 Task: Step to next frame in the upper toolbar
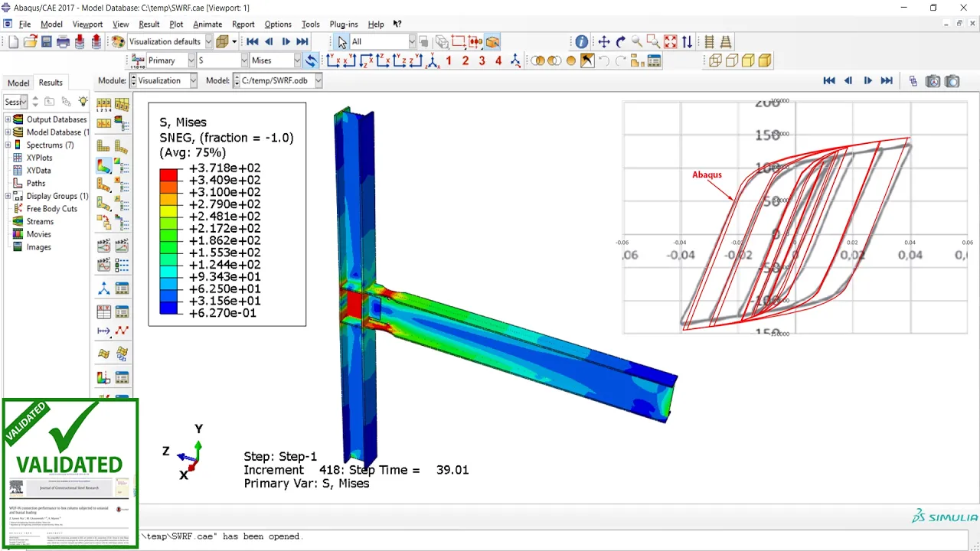[x=286, y=41]
